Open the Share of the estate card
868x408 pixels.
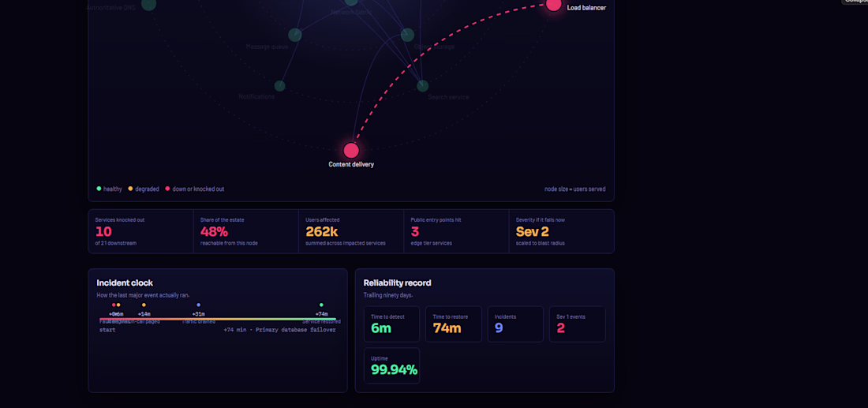tap(246, 231)
